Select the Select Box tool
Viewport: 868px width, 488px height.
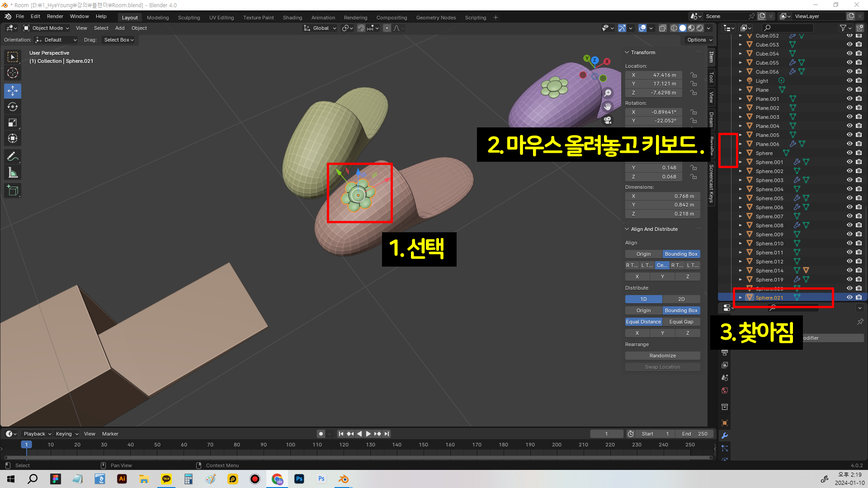tap(13, 57)
